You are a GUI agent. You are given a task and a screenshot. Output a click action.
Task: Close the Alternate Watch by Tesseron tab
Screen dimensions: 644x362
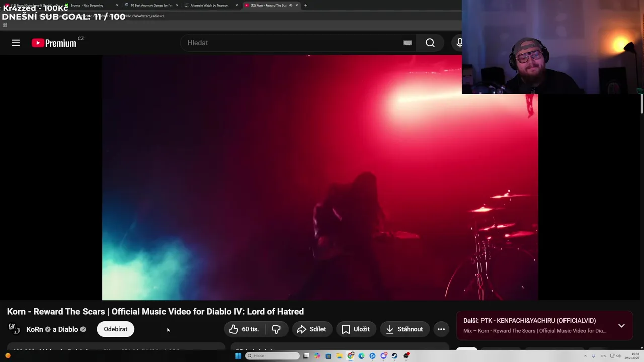tap(237, 5)
